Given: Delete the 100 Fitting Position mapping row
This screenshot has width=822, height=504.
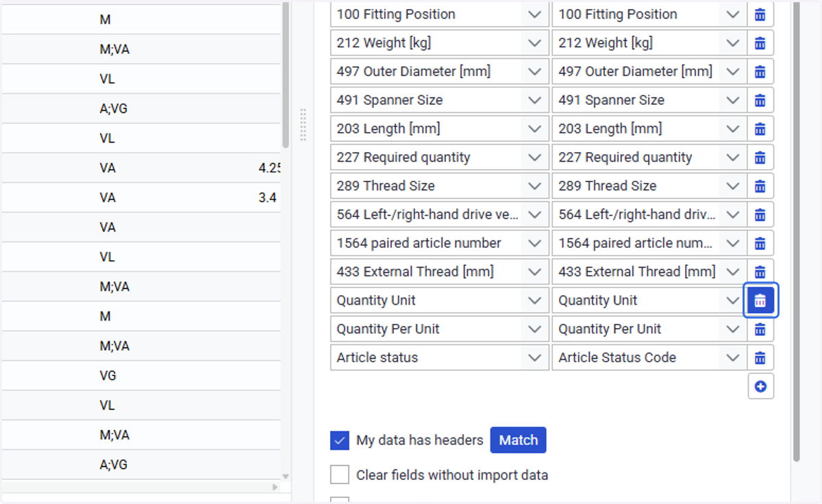Looking at the screenshot, I should (x=760, y=14).
